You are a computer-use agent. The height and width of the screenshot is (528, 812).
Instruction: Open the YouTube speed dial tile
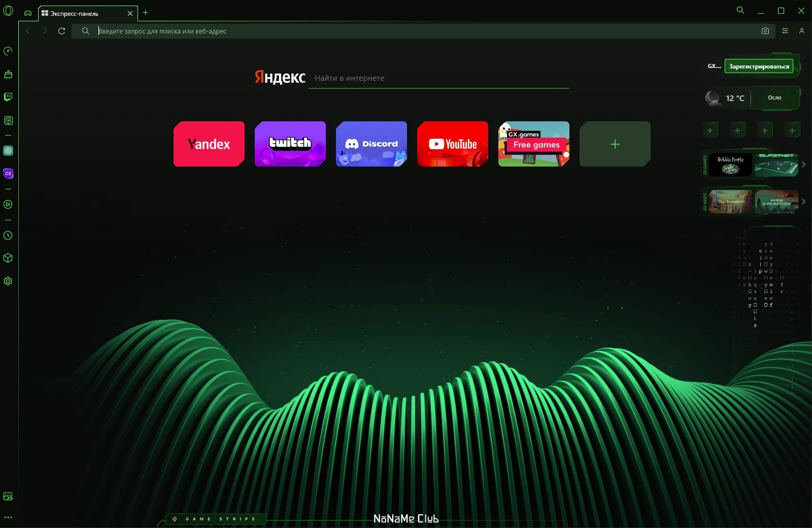tap(453, 144)
